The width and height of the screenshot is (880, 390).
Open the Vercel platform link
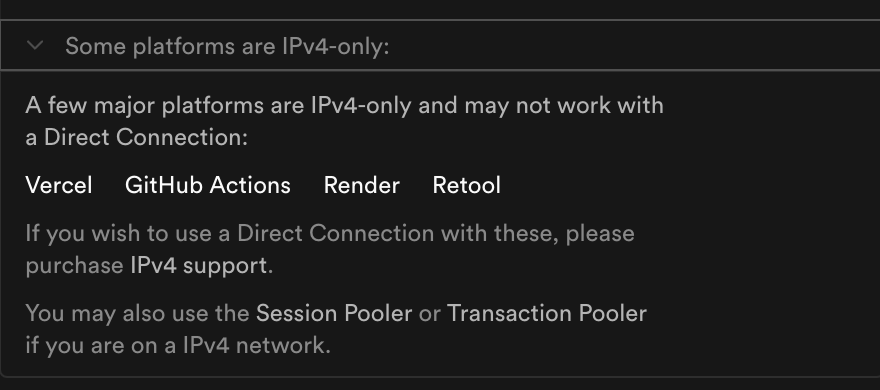pos(59,185)
